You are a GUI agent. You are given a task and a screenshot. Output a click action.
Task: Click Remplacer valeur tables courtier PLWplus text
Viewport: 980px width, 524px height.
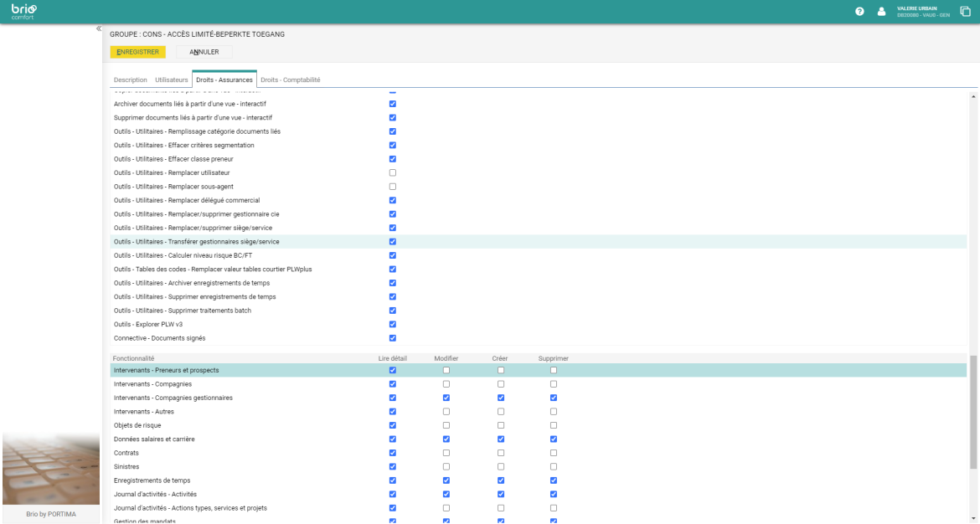[x=213, y=270]
